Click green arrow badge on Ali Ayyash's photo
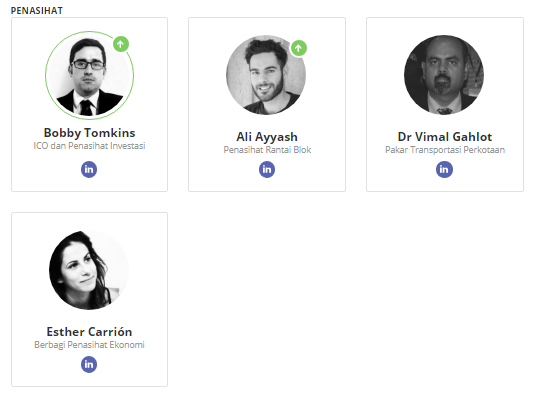 (299, 48)
